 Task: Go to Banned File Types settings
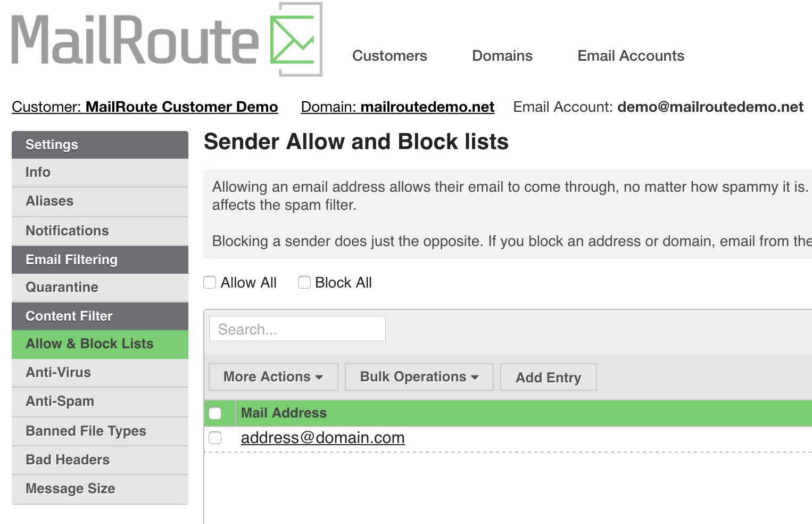point(100,431)
